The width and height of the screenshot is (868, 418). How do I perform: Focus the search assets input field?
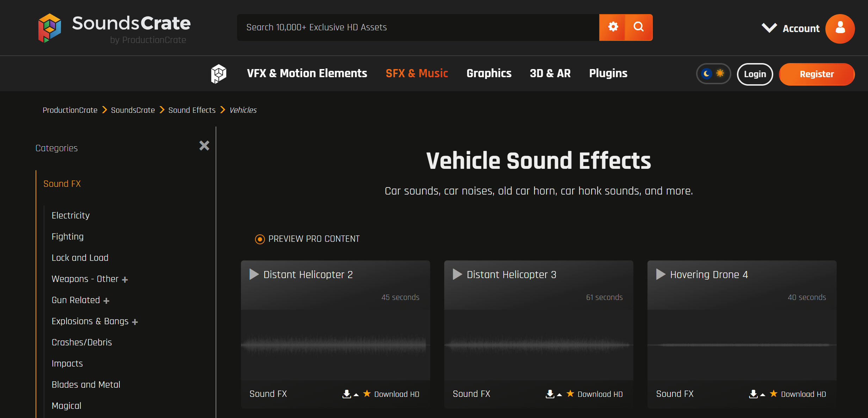(x=418, y=27)
